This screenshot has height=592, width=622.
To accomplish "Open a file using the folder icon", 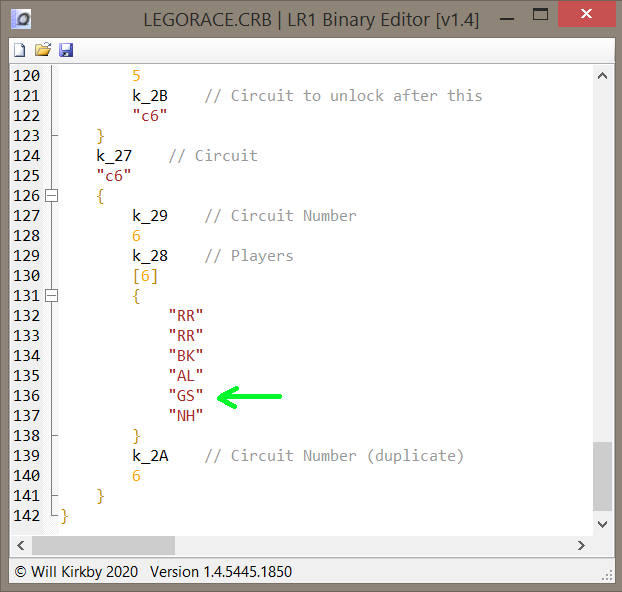I will pos(43,50).
